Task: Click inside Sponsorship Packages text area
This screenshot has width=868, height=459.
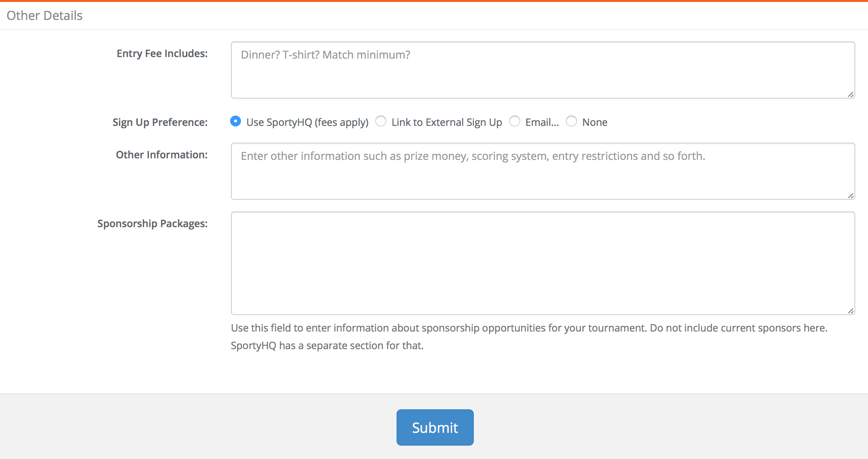Action: click(x=543, y=263)
